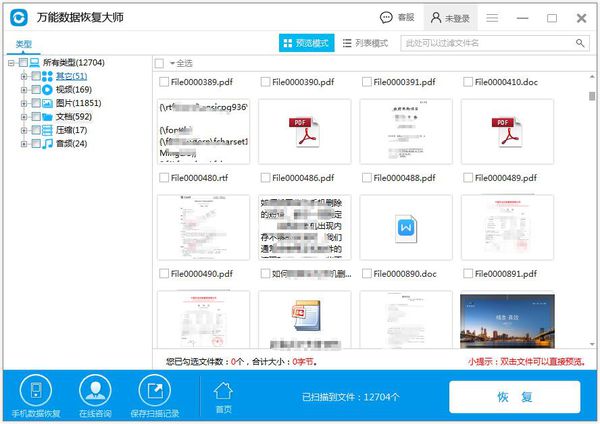The height and width of the screenshot is (424, 600).
Task: Switch to the 类型 tab
Action: [24, 44]
